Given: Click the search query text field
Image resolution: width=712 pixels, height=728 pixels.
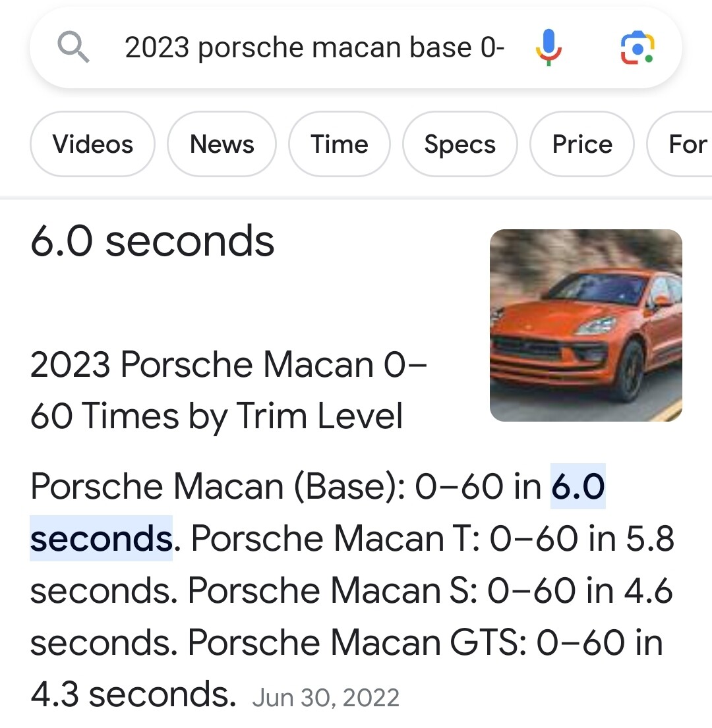Looking at the screenshot, I should tap(314, 47).
